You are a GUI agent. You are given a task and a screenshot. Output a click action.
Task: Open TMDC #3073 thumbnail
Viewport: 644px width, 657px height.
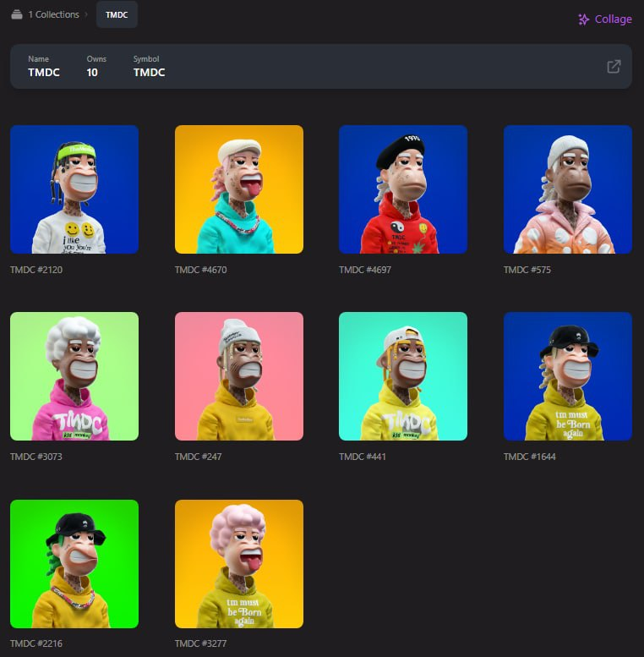point(74,376)
